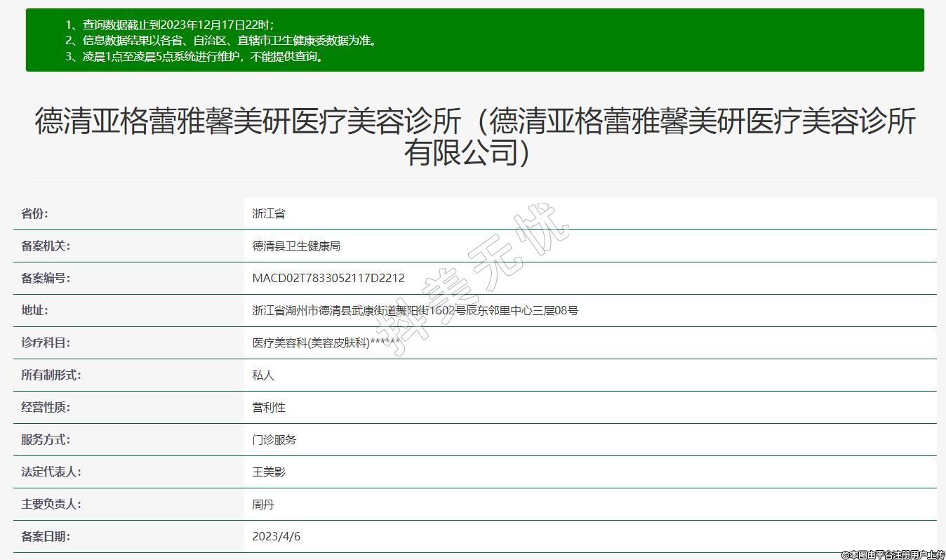The image size is (946, 560).
Task: Select the province value 浙江省
Action: click(269, 214)
